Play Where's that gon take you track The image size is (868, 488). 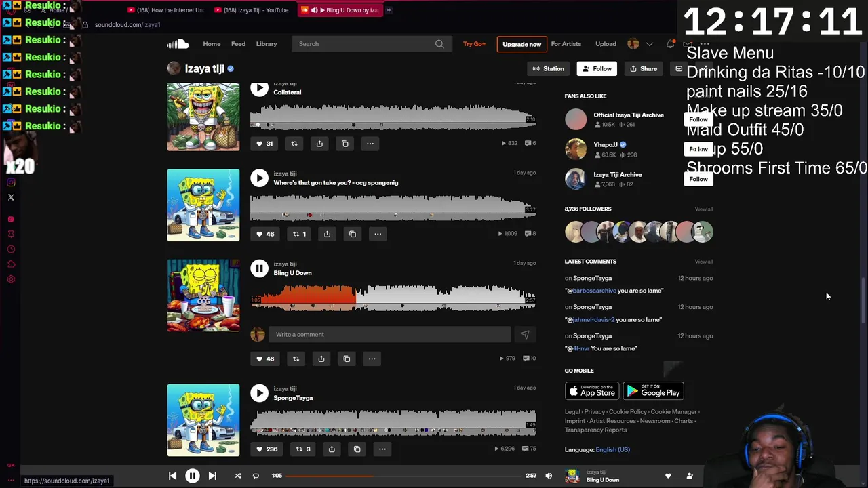point(259,178)
